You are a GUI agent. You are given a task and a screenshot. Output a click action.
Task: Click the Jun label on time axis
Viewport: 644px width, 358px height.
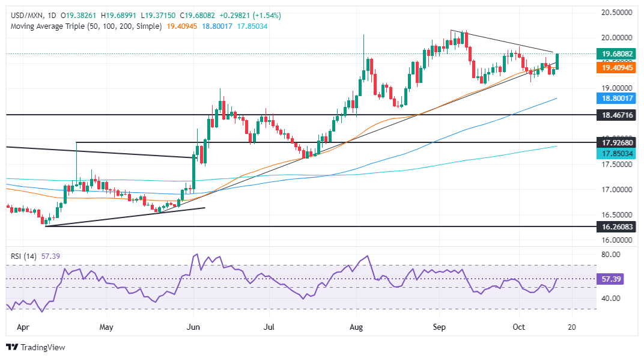(193, 327)
